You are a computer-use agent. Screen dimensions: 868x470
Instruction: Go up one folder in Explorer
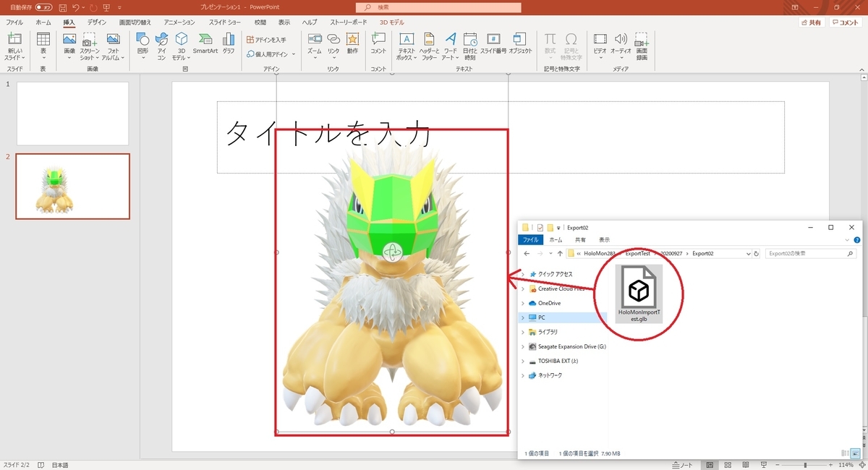(x=560, y=254)
